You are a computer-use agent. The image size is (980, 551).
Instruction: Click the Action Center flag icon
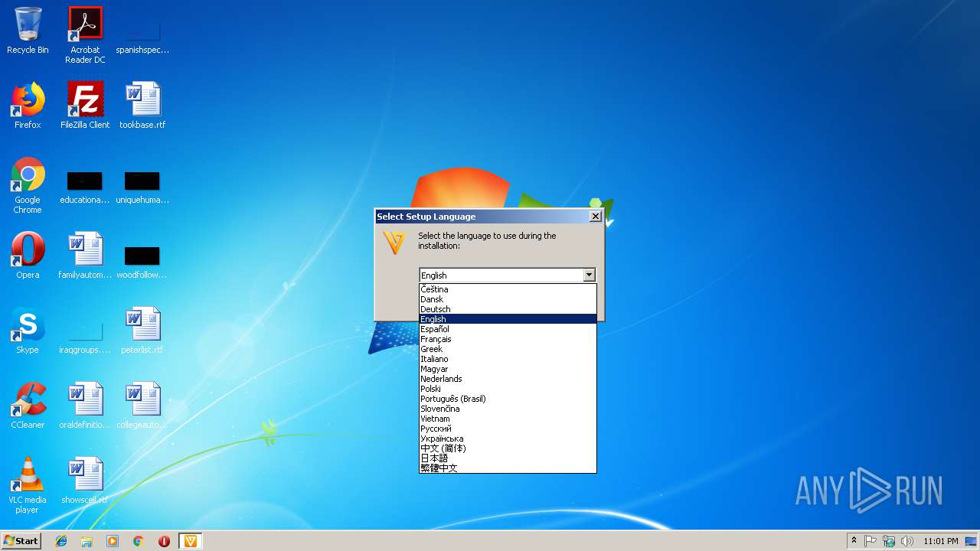pos(871,541)
